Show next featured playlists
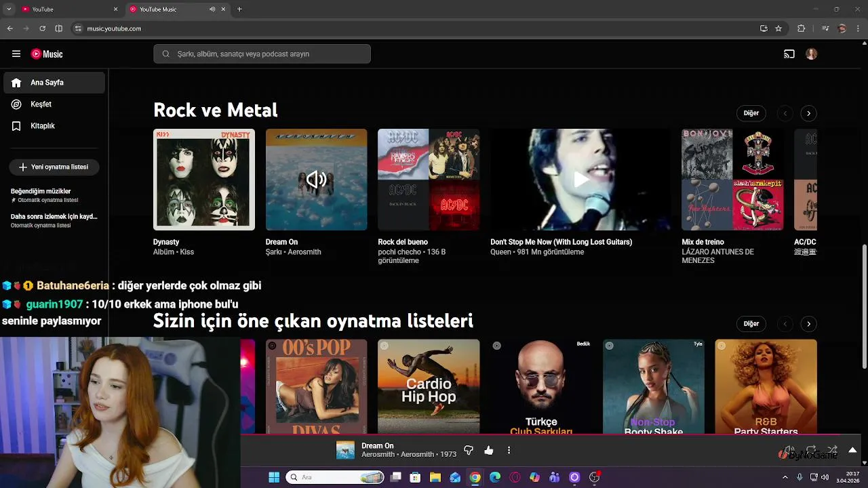 [x=808, y=324]
